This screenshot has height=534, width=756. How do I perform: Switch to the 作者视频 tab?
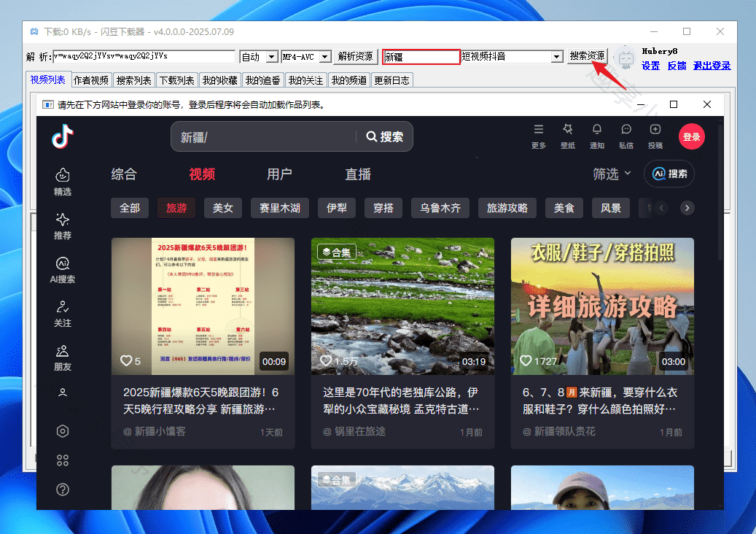coord(91,80)
